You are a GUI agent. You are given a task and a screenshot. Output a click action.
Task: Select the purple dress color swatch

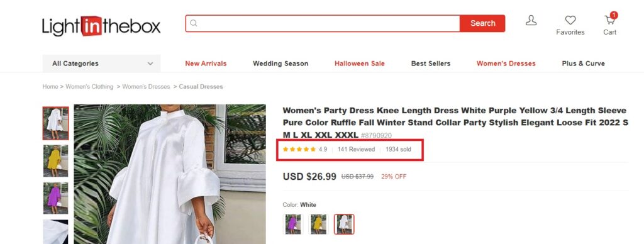click(x=293, y=225)
